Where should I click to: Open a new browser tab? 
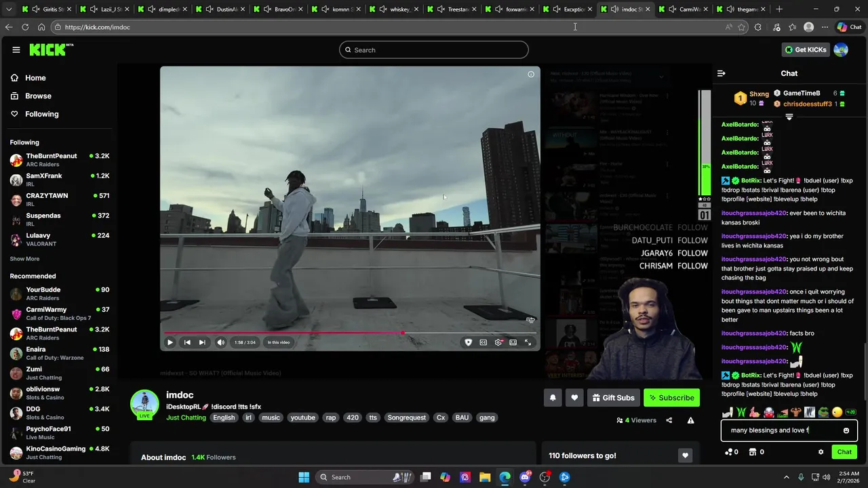[x=779, y=9]
